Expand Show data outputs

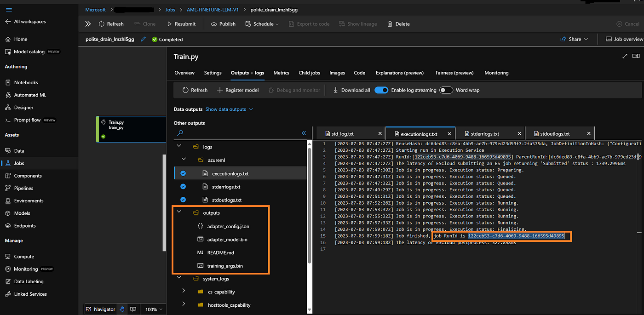click(229, 109)
